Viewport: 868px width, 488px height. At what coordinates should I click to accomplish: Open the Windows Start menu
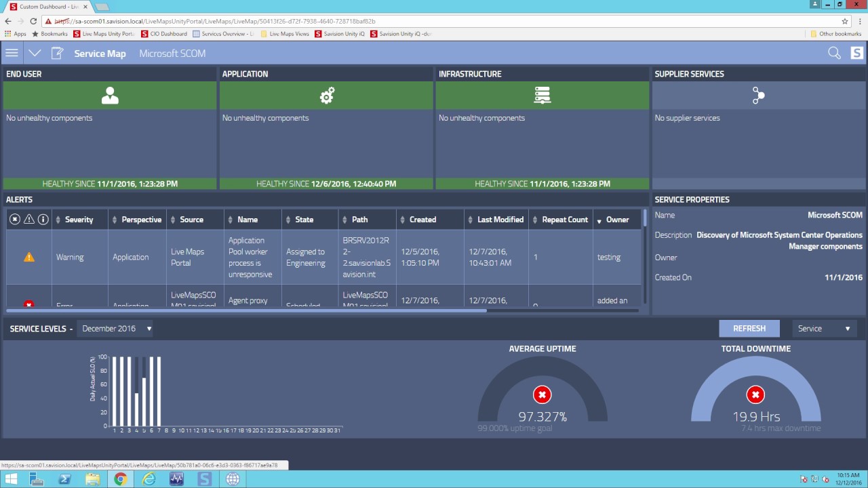[11, 479]
